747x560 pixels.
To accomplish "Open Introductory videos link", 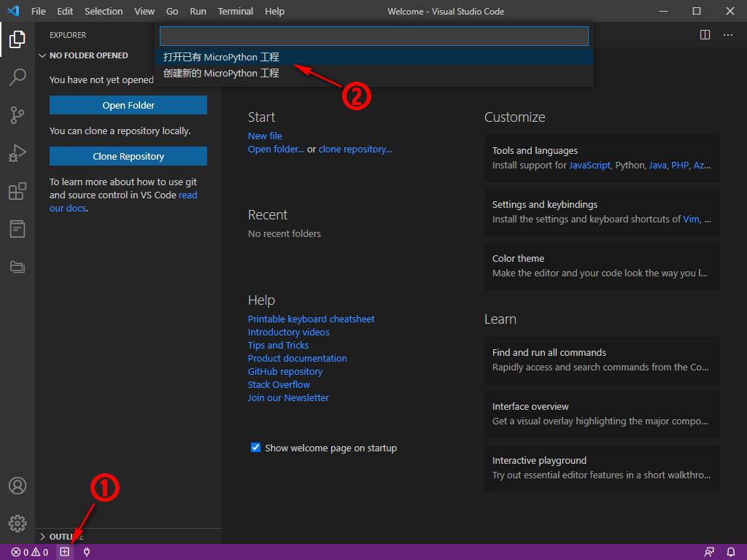I will 289,332.
